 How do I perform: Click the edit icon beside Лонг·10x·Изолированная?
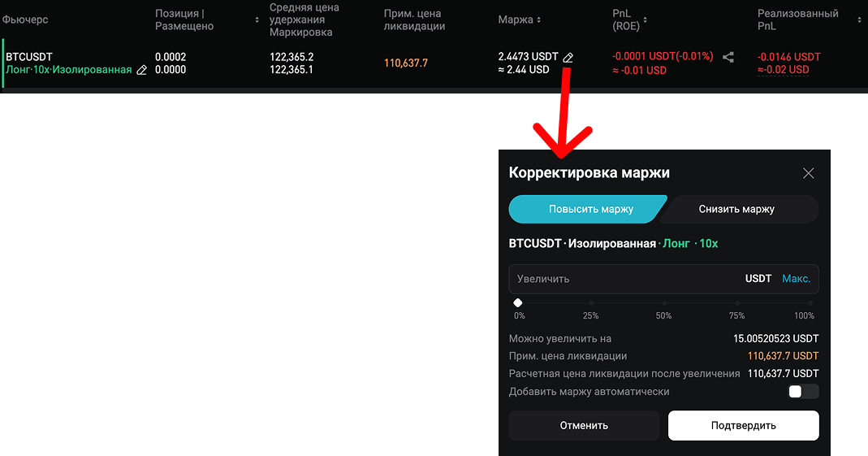click(142, 70)
